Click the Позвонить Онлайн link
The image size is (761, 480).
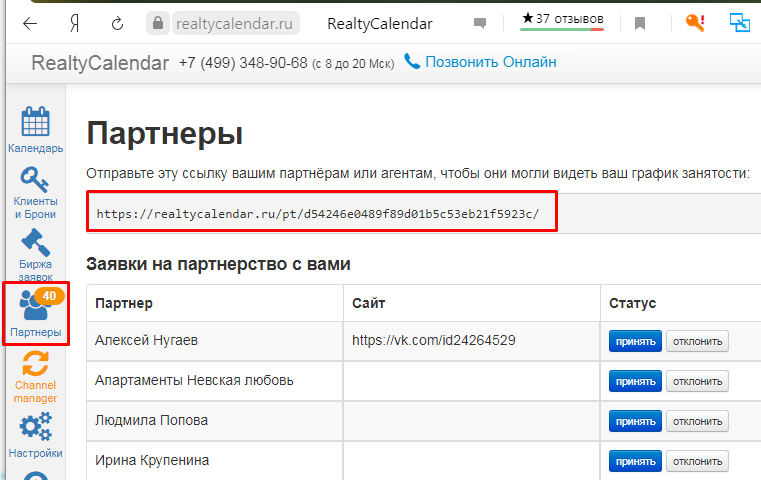pos(480,62)
